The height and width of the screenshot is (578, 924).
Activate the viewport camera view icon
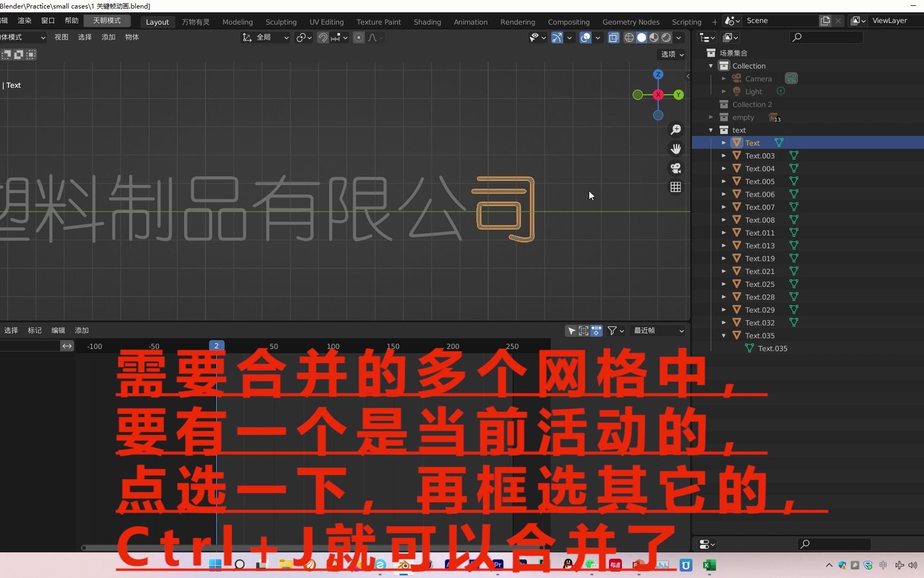click(x=675, y=169)
